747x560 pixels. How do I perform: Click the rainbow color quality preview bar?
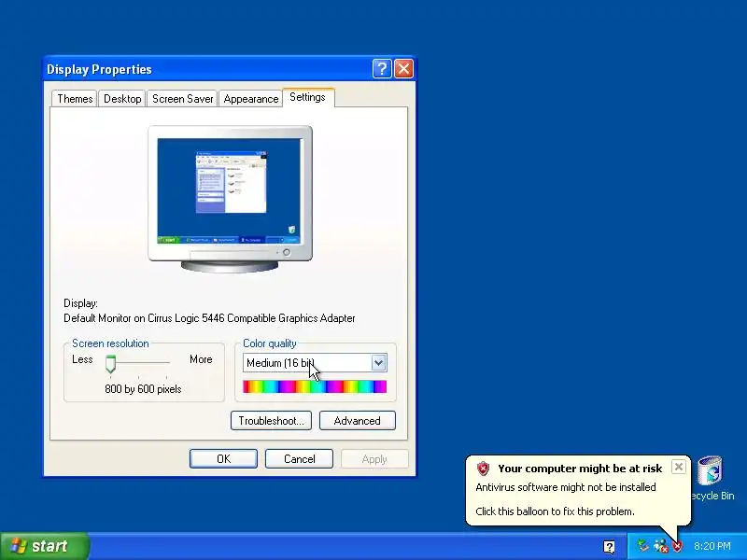click(315, 386)
